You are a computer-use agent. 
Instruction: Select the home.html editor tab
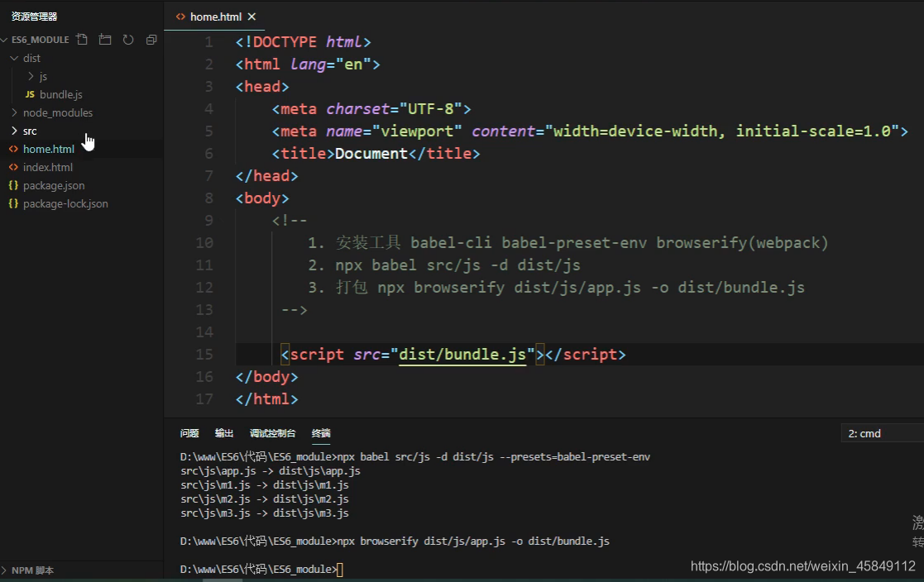click(x=216, y=17)
